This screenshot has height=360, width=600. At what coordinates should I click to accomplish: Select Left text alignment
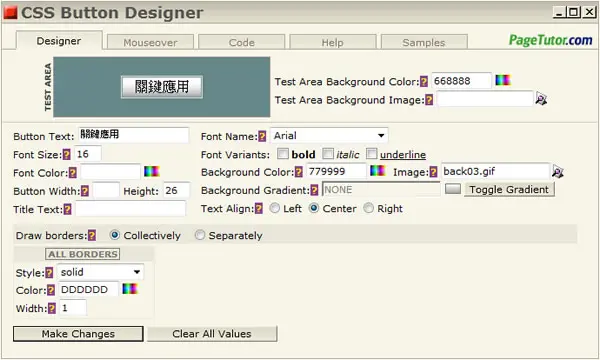pyautogui.click(x=275, y=208)
